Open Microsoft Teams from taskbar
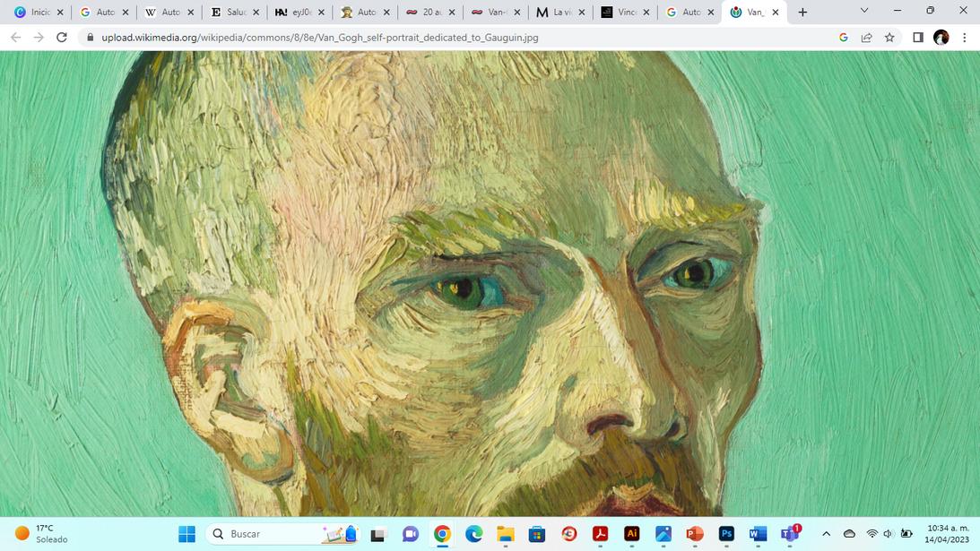The image size is (980, 551). [x=790, y=534]
